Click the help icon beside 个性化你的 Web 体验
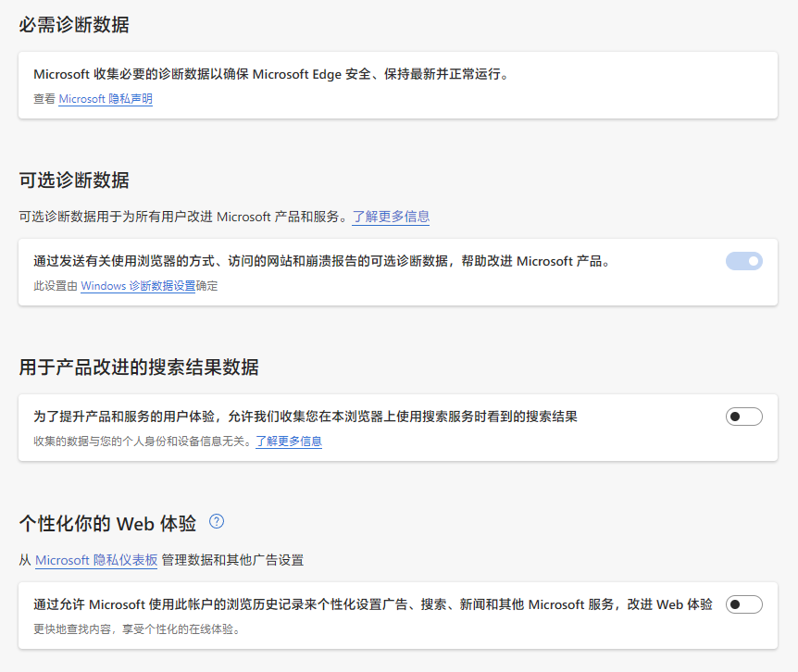Image resolution: width=798 pixels, height=672 pixels. 217,521
